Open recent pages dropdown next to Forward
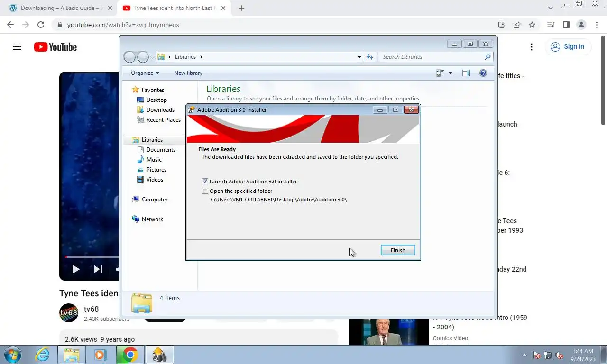Image resolution: width=607 pixels, height=364 pixels. tap(152, 57)
